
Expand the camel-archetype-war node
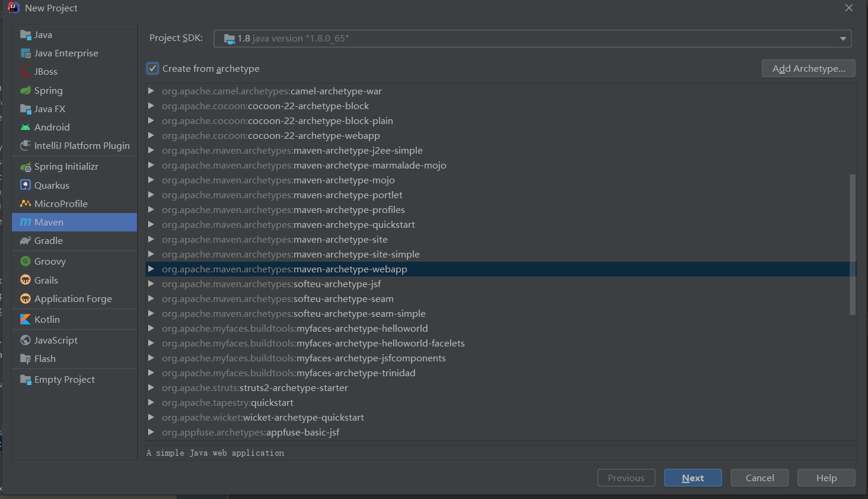pos(151,91)
